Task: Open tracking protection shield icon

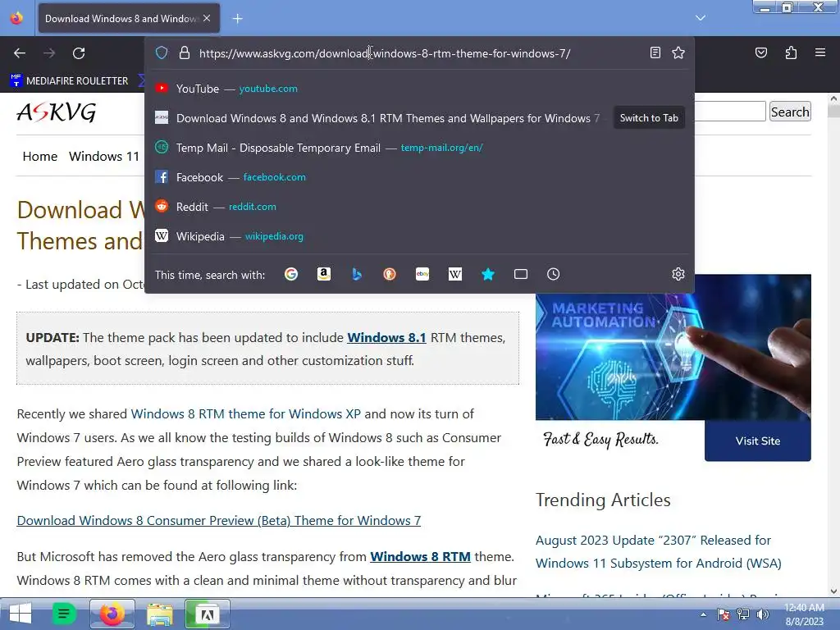Action: pyautogui.click(x=162, y=53)
